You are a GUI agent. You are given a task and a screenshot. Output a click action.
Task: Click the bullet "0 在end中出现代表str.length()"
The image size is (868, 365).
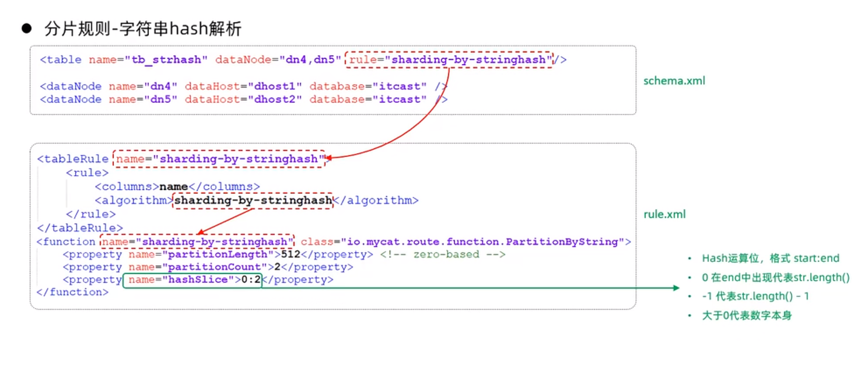coord(776,278)
